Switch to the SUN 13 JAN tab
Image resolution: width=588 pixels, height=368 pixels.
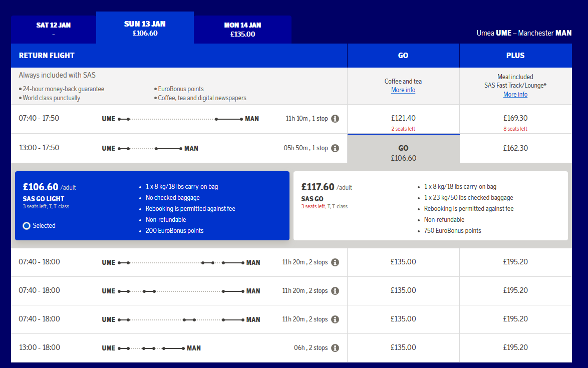[x=145, y=28]
